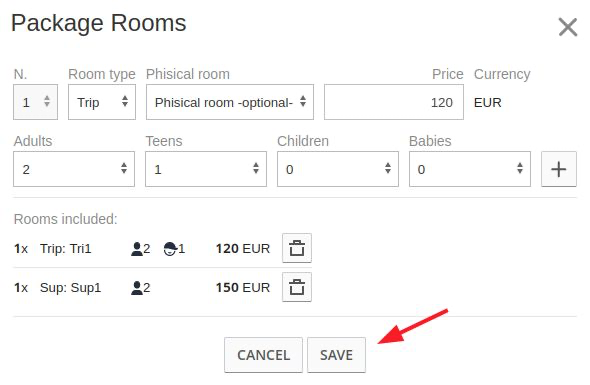Open the Children count dropdown
Viewport: 590px width, 385px height.
(338, 169)
